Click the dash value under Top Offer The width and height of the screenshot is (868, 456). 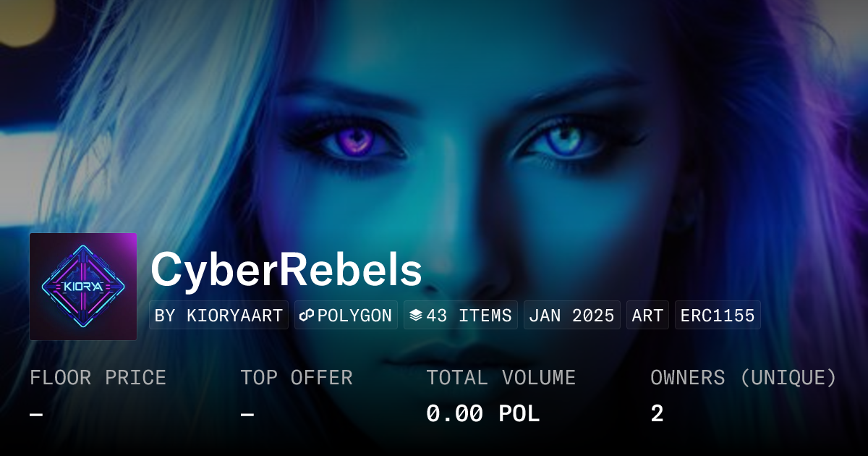pyautogui.click(x=247, y=414)
